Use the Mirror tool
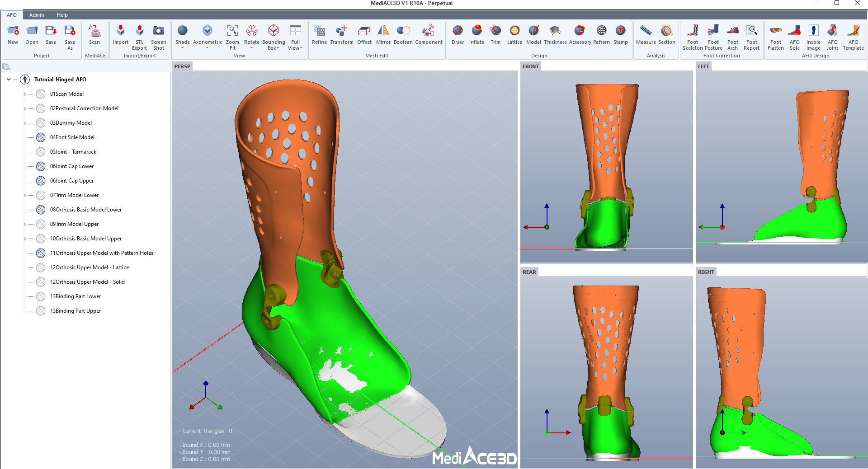868x469 pixels. coord(383,35)
